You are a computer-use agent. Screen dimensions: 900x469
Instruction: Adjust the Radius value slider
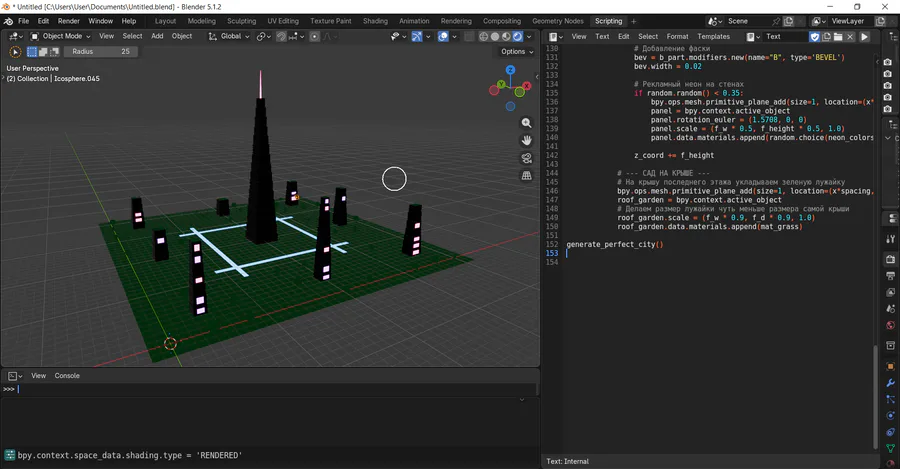[x=101, y=52]
